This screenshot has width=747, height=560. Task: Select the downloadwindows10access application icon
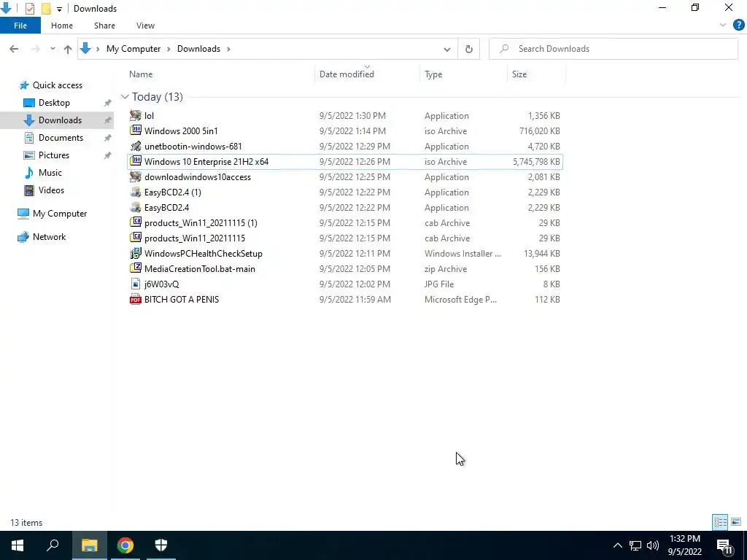(x=136, y=176)
